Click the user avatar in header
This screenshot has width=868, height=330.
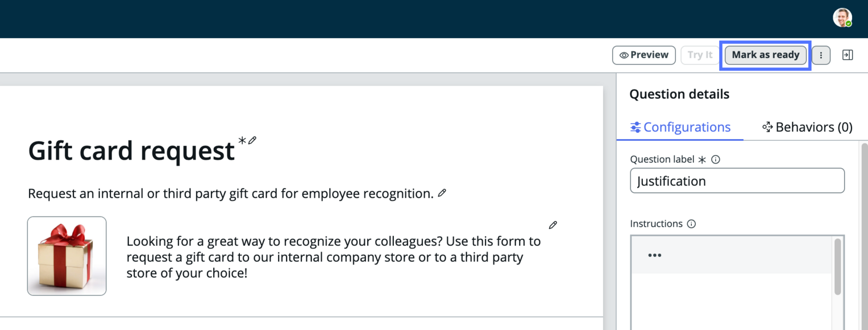(842, 18)
